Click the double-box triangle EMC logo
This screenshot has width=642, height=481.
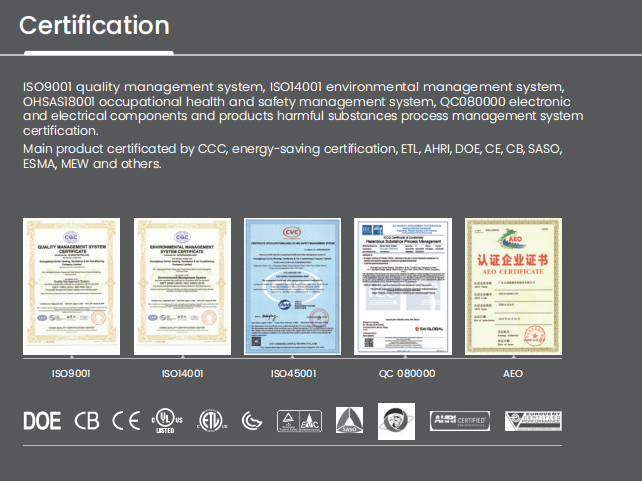299,421
